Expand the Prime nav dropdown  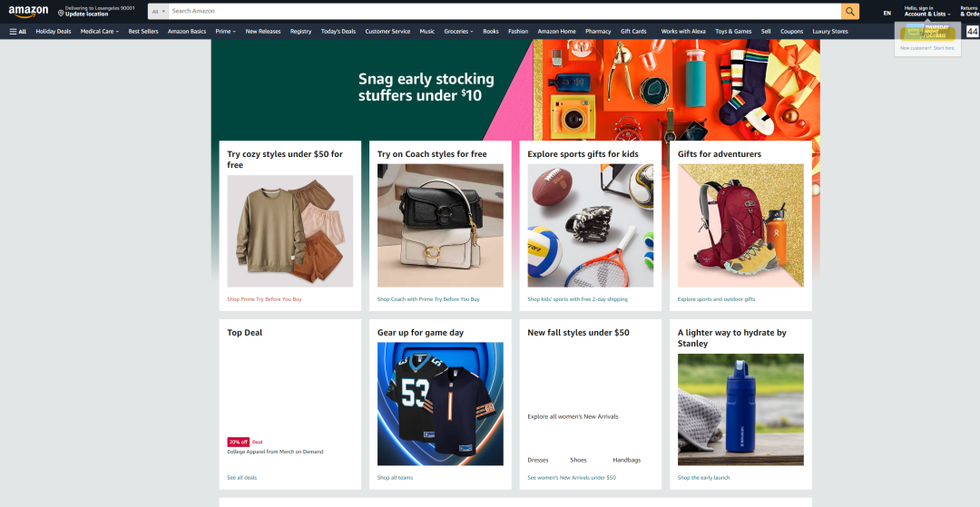[226, 31]
